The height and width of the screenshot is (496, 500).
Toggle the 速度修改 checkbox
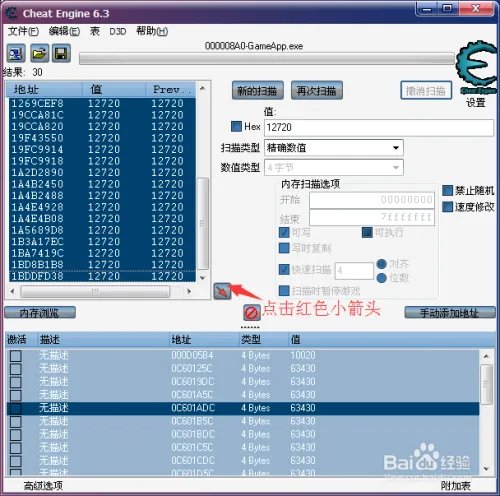point(447,207)
